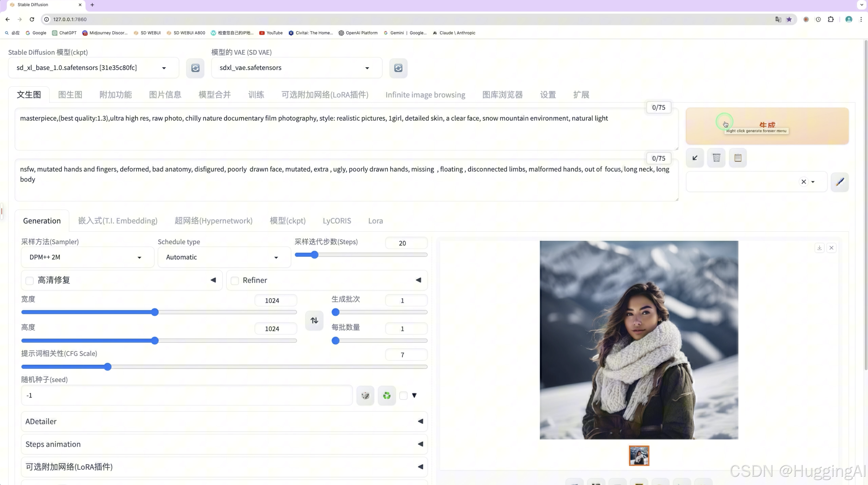Click the recycle icon to reuse seed
Image resolution: width=868 pixels, height=485 pixels.
[387, 395]
